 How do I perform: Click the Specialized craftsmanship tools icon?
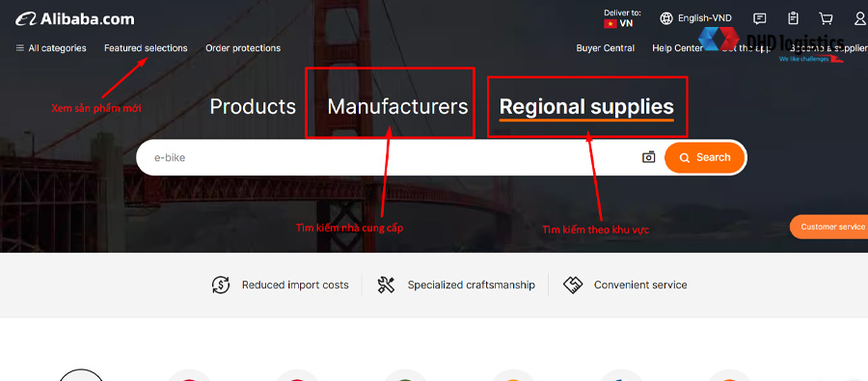[x=386, y=285]
